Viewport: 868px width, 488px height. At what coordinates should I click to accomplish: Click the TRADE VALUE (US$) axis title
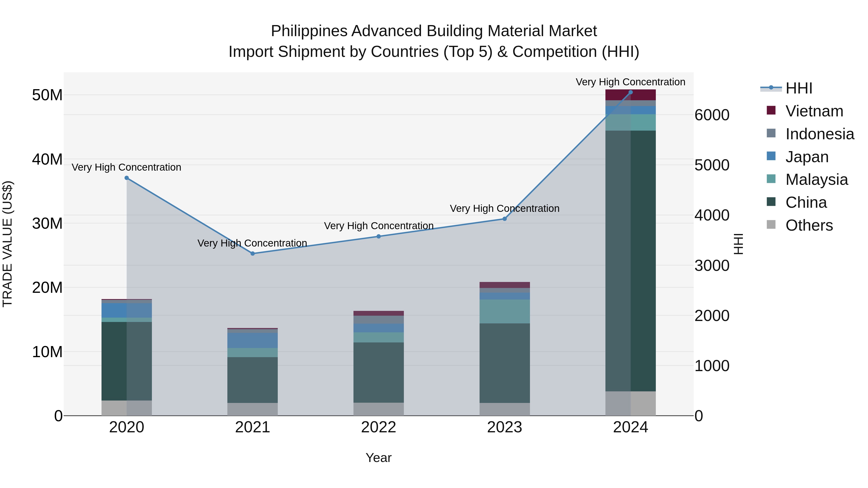[x=7, y=244]
